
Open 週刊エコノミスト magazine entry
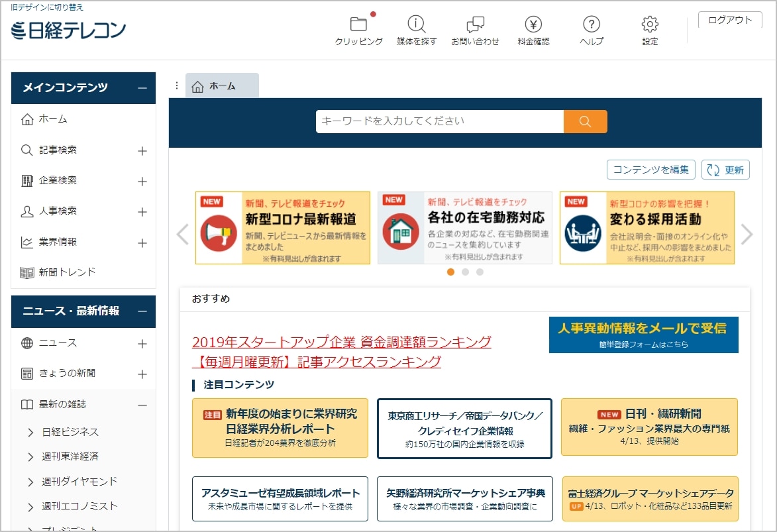[x=79, y=506]
